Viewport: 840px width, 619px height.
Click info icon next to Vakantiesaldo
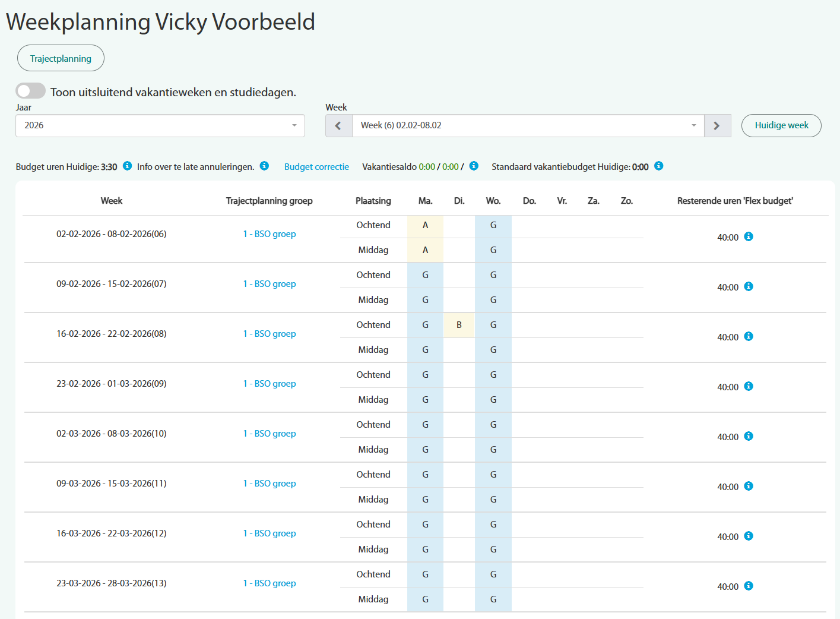point(474,166)
